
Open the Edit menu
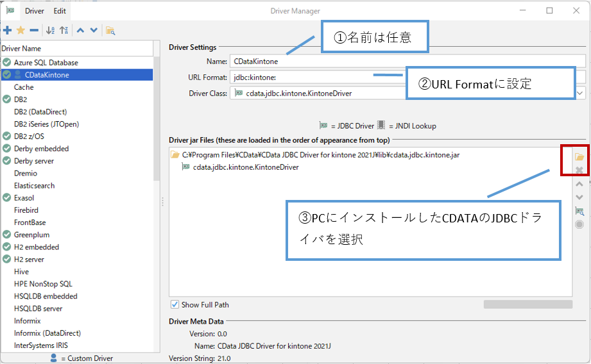[60, 11]
